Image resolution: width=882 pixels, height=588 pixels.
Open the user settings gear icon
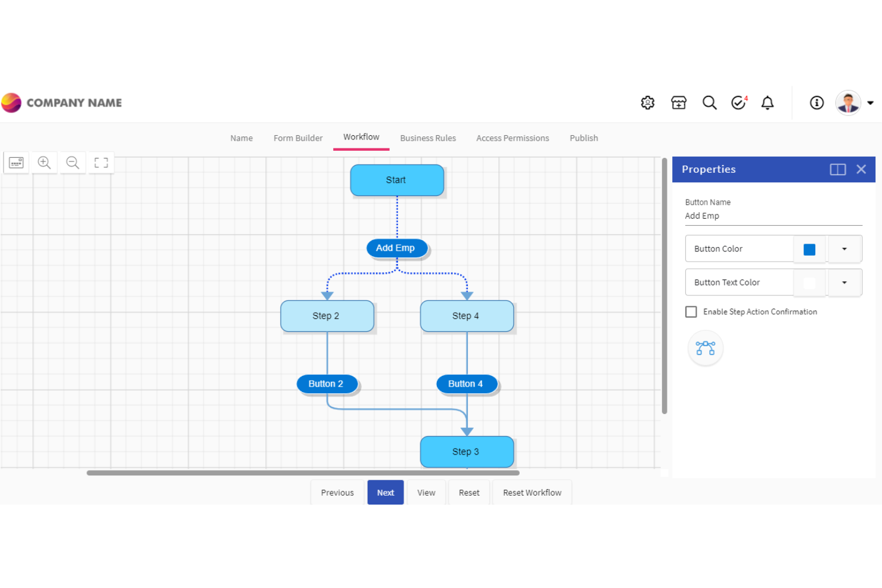(x=647, y=102)
